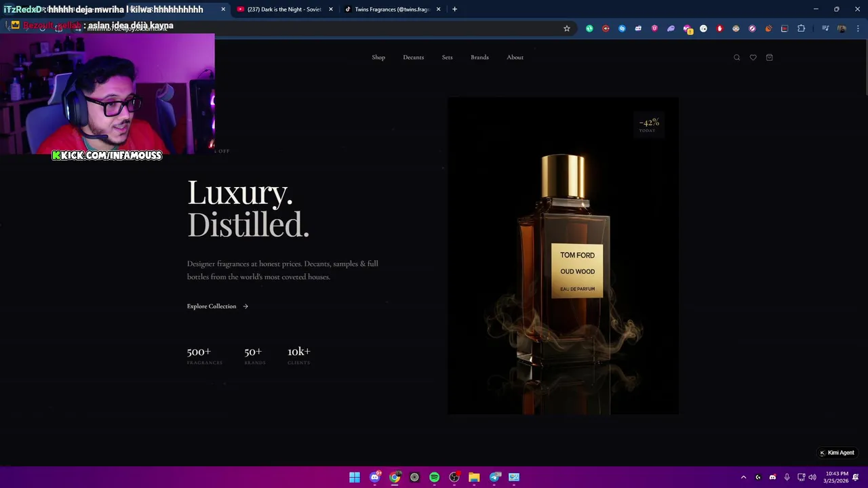Open the site search magnifier icon
The height and width of the screenshot is (488, 868).
click(x=736, y=58)
